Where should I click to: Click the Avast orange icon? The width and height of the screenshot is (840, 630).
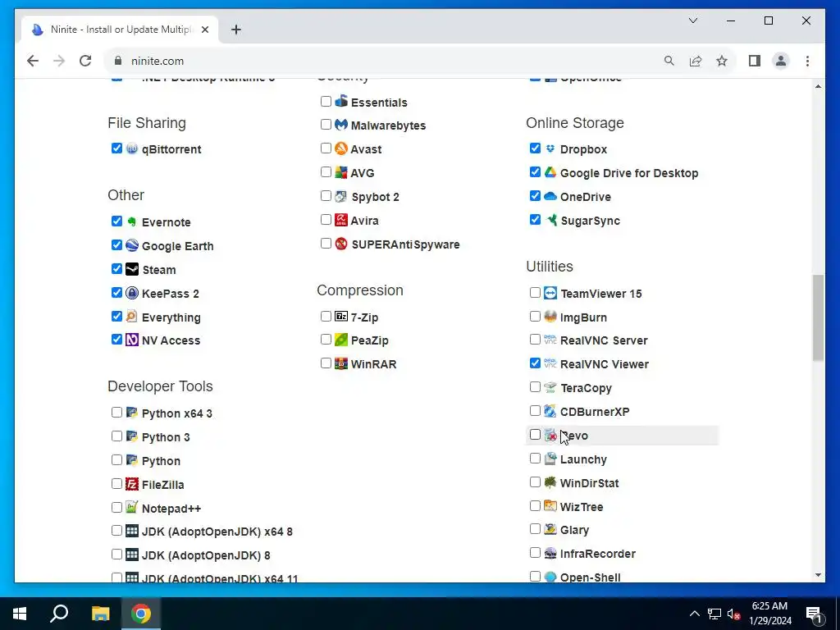coord(341,148)
